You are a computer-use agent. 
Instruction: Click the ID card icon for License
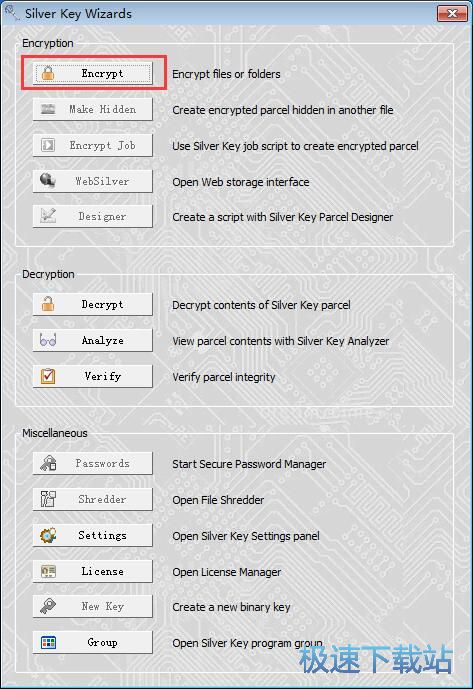(48, 571)
